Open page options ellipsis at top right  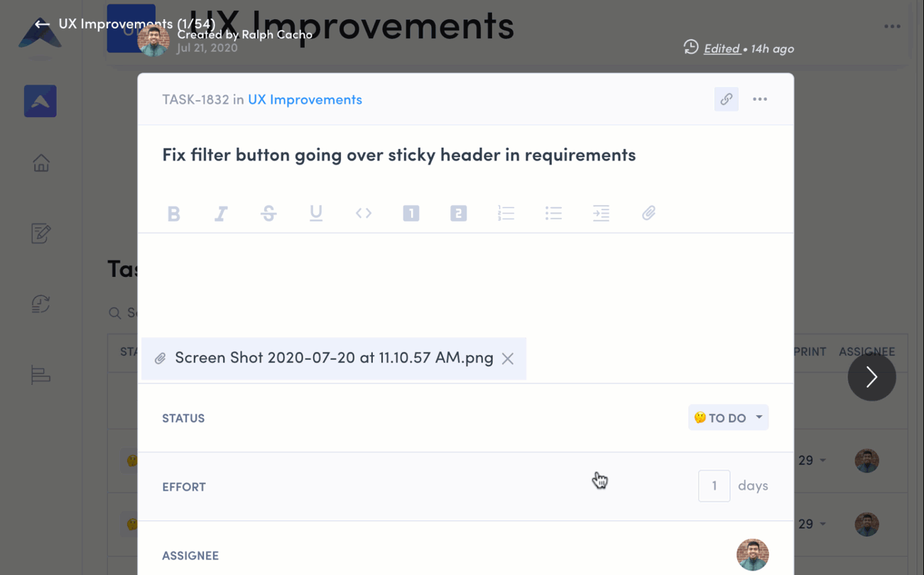(x=893, y=26)
